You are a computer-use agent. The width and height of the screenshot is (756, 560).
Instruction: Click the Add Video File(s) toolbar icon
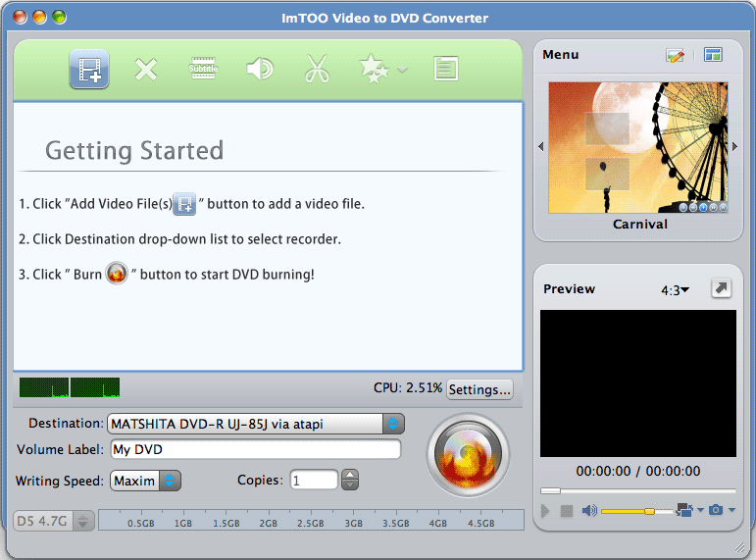coord(89,69)
